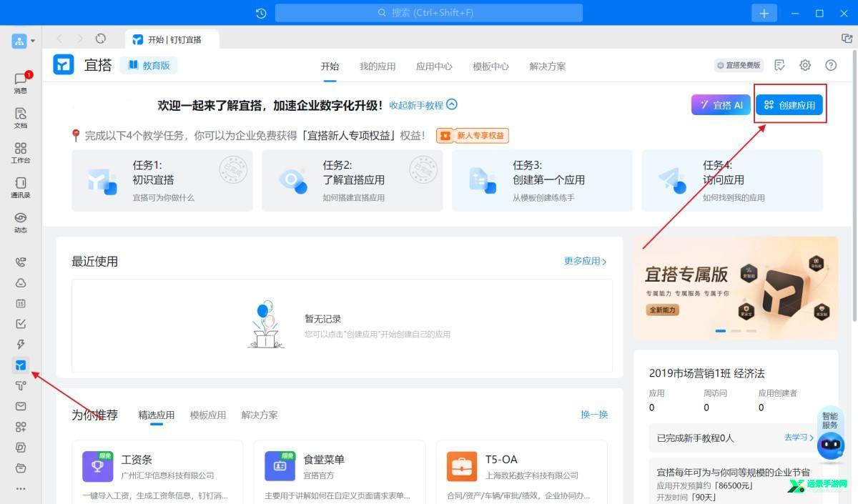
Task: Switch to 模板中心 tab
Action: (490, 66)
